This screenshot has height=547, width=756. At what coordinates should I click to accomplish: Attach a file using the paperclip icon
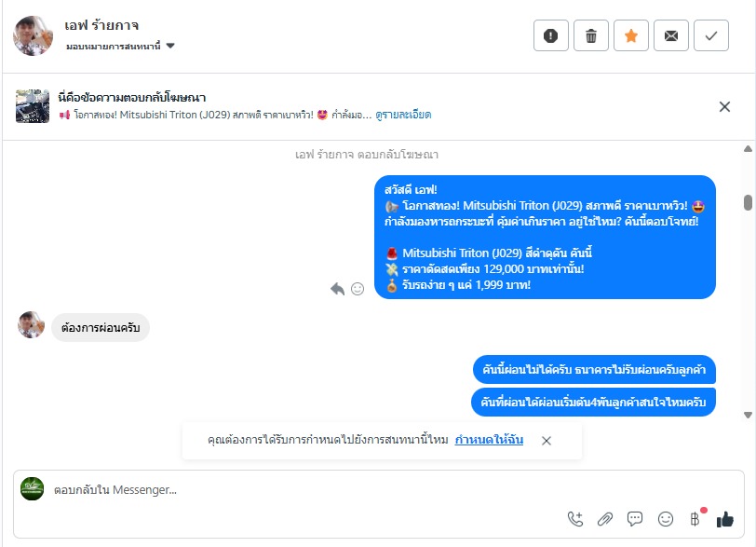(604, 519)
